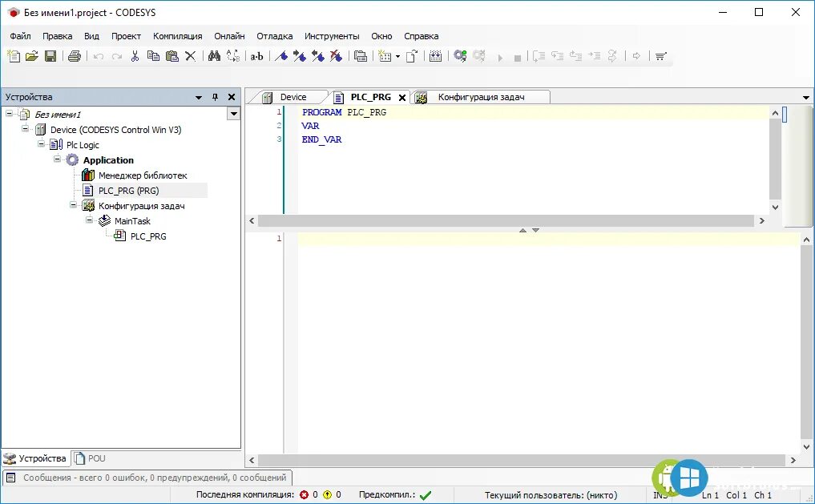The height and width of the screenshot is (504, 815).
Task: Click the Paste clipboard icon
Action: [x=172, y=56]
